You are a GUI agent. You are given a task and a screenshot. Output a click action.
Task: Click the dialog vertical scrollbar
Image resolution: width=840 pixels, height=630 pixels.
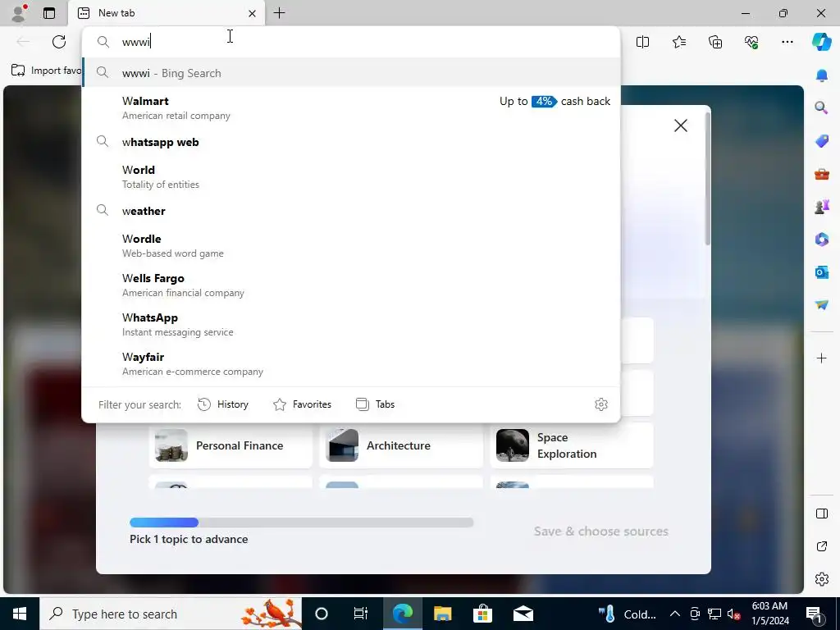tap(708, 180)
